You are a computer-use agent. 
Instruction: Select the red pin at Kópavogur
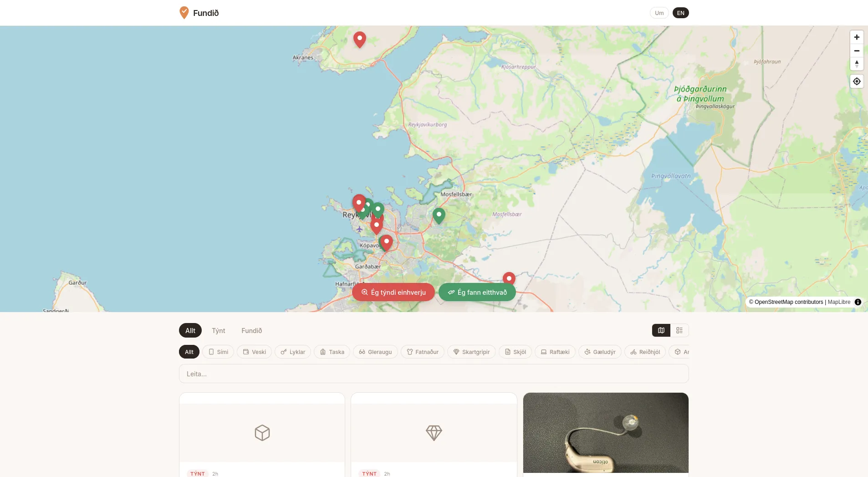pyautogui.click(x=387, y=243)
